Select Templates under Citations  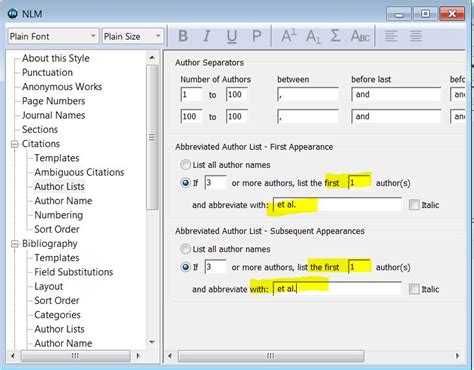click(x=57, y=158)
